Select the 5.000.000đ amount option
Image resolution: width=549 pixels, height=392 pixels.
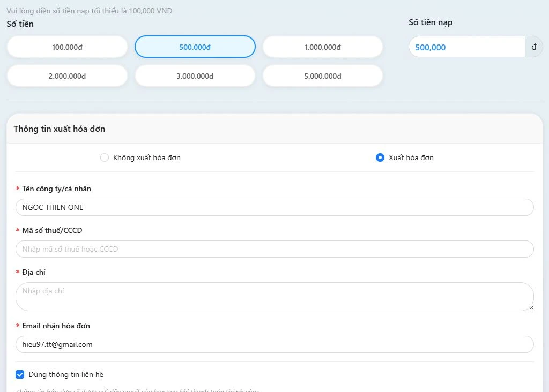click(x=322, y=76)
